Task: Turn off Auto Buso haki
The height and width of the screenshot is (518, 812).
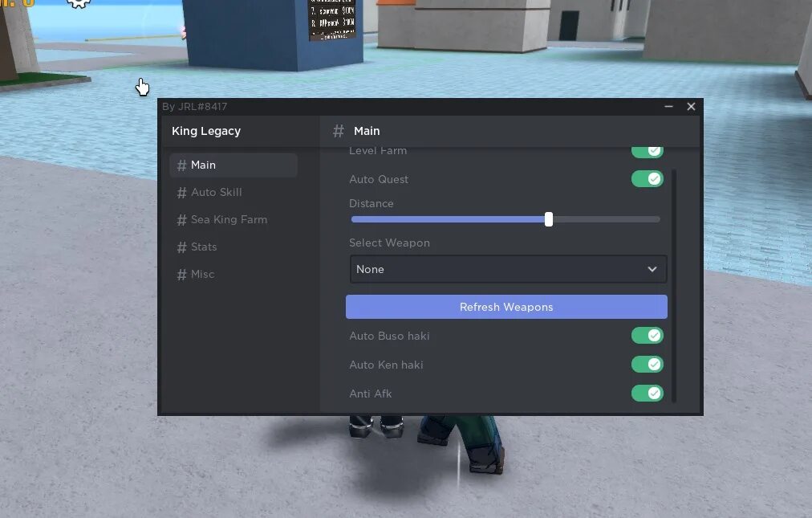Action: point(647,336)
